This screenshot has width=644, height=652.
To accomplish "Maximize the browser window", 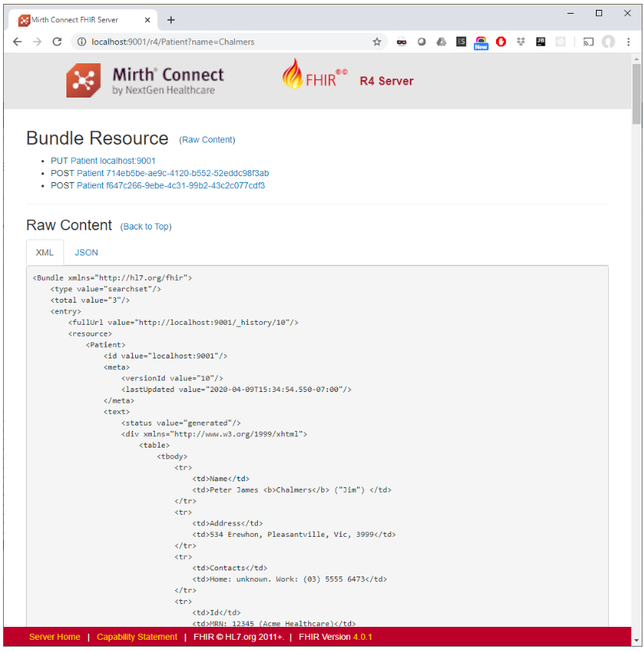I will (x=599, y=13).
